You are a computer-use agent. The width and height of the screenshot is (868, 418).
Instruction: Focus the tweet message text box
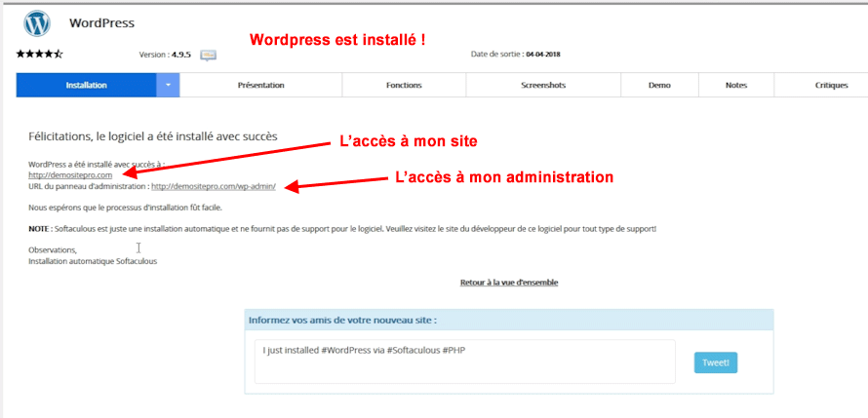click(465, 361)
